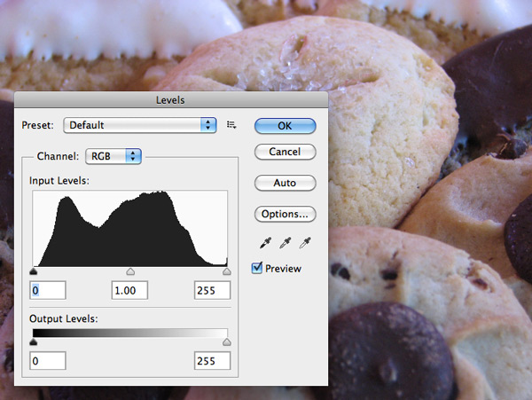Select the gray point eyedropper
Image resolution: width=532 pixels, height=400 pixels.
click(x=285, y=242)
